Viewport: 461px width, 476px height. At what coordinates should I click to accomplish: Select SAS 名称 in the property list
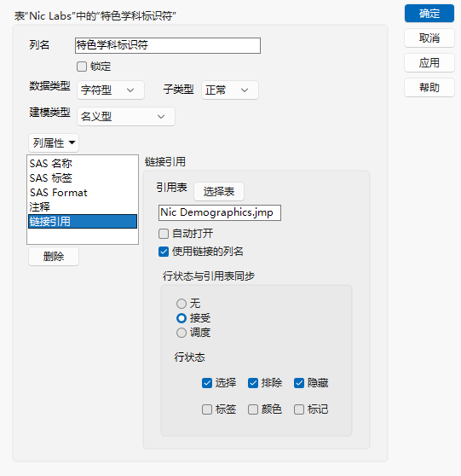[x=83, y=163]
